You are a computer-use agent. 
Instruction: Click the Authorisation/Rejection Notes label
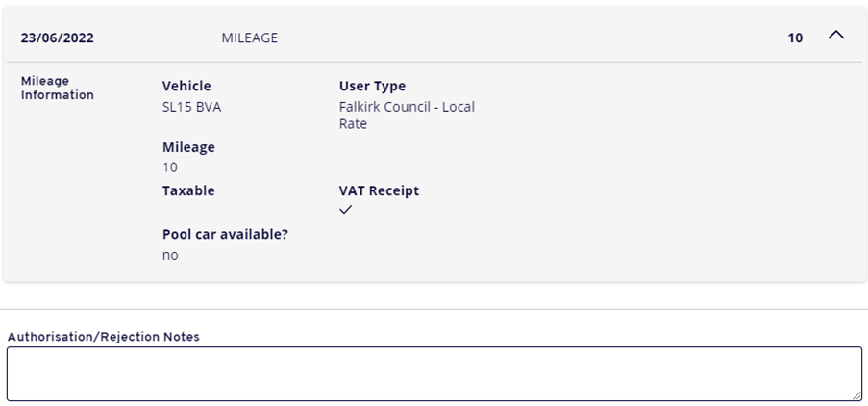coord(103,337)
